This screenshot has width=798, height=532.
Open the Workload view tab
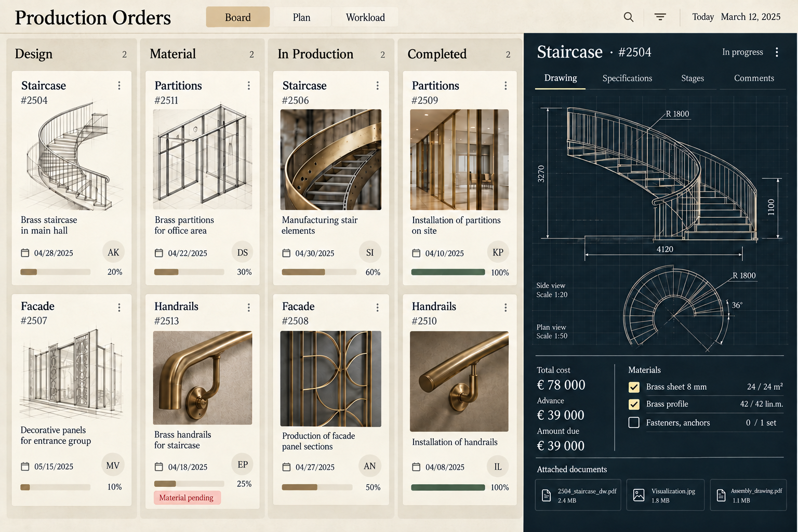click(365, 17)
